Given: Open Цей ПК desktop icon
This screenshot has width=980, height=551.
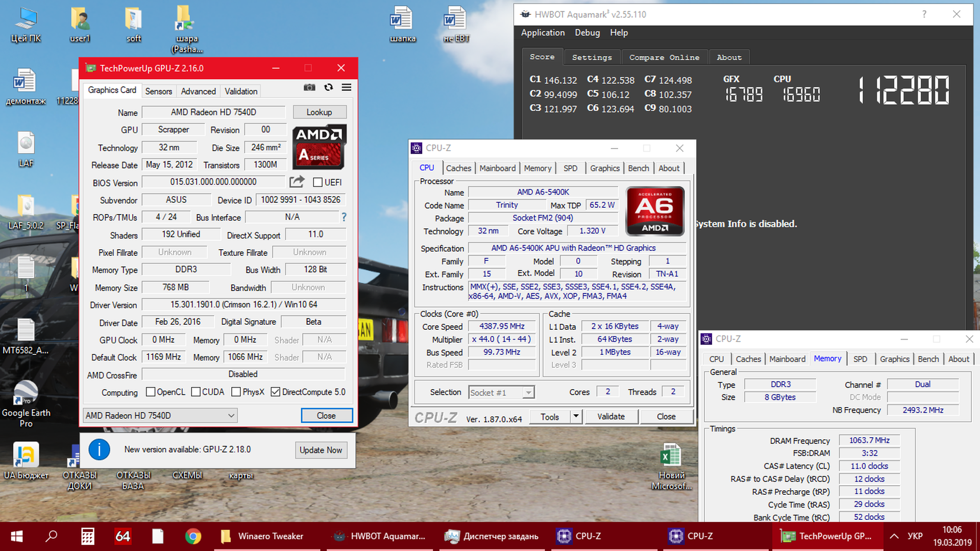Looking at the screenshot, I should pyautogui.click(x=26, y=25).
